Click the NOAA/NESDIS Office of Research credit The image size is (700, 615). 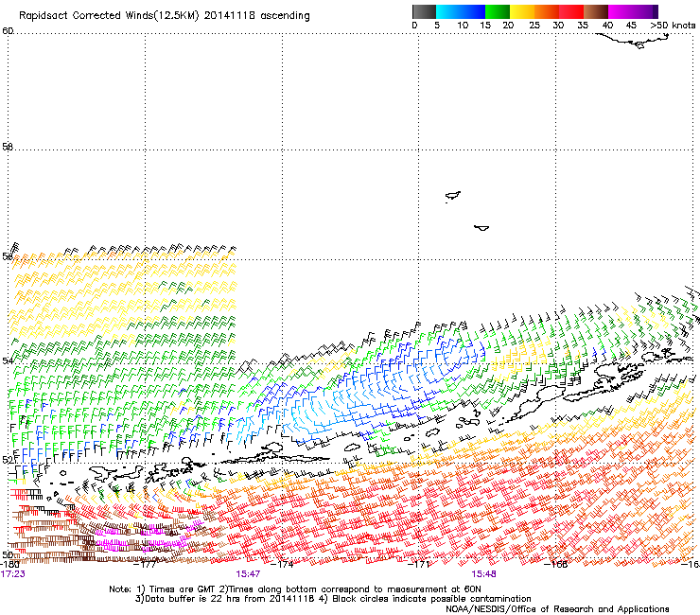[x=557, y=609]
